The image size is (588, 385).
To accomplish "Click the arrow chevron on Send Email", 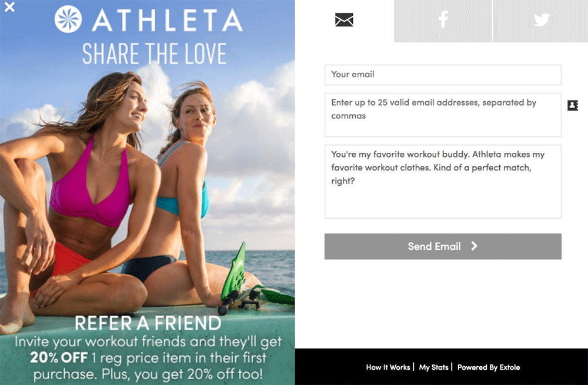I will click(475, 246).
